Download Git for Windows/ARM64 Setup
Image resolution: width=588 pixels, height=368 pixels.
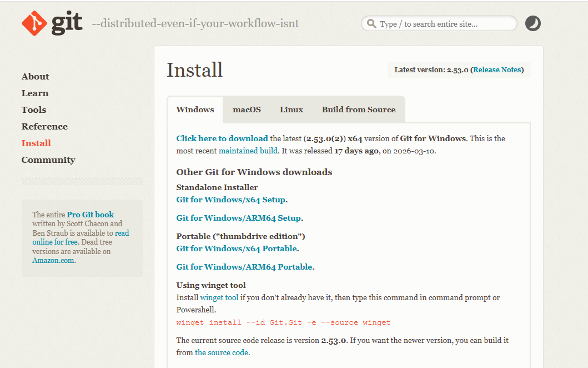point(239,218)
